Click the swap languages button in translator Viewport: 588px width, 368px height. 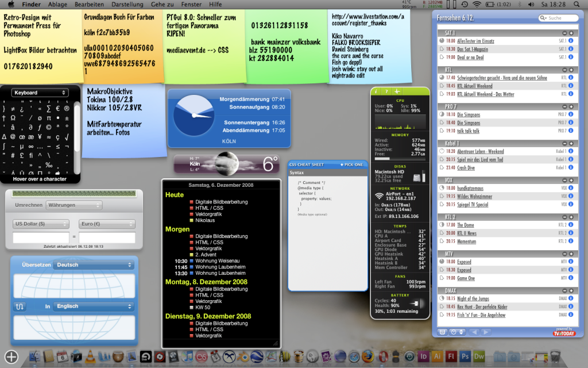tap(21, 306)
